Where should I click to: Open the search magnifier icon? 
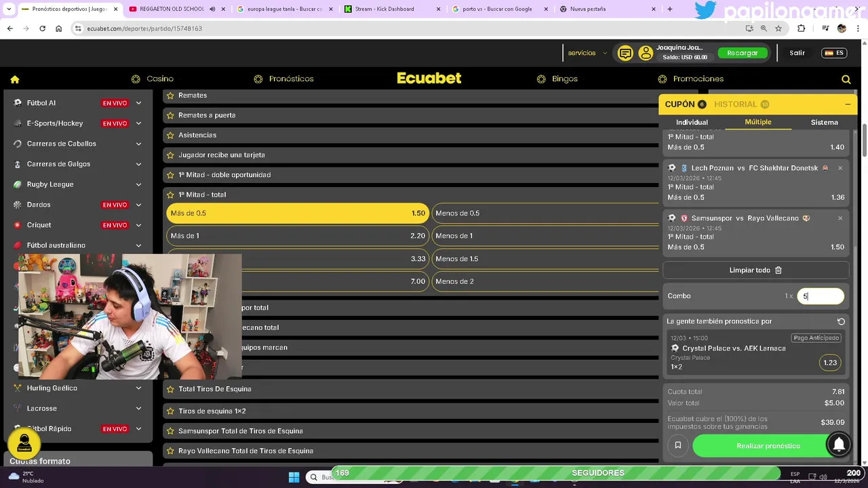point(846,79)
